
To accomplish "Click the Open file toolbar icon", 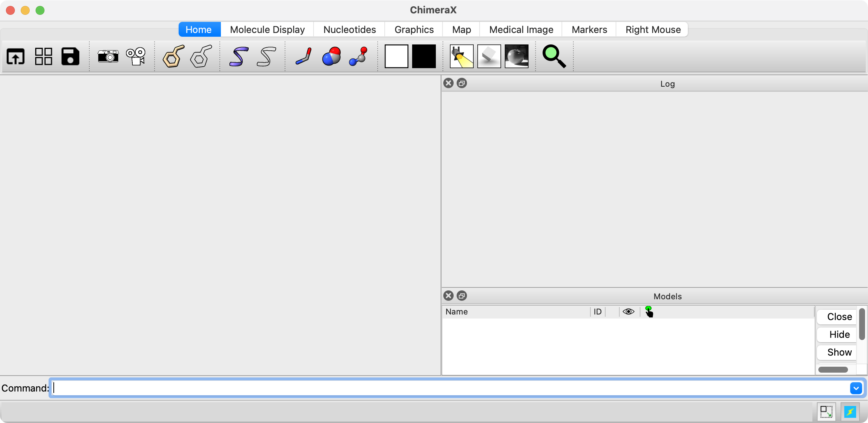I will point(16,57).
